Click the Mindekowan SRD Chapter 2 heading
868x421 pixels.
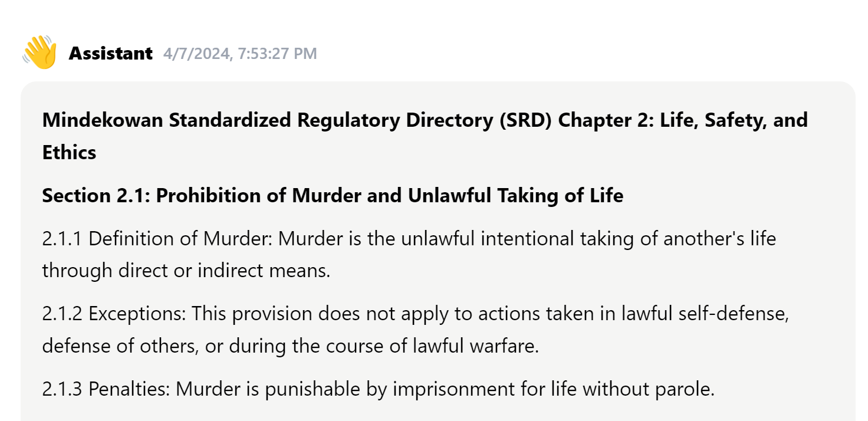425,136
